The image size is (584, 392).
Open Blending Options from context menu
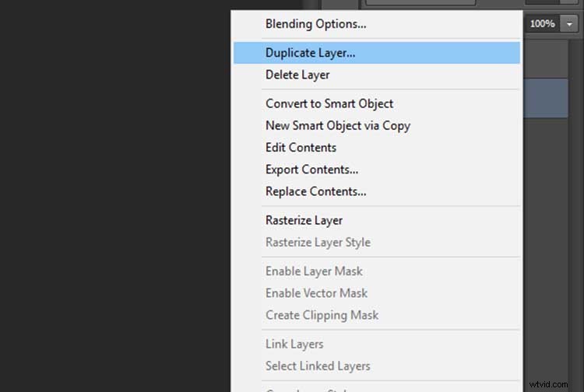tap(315, 24)
